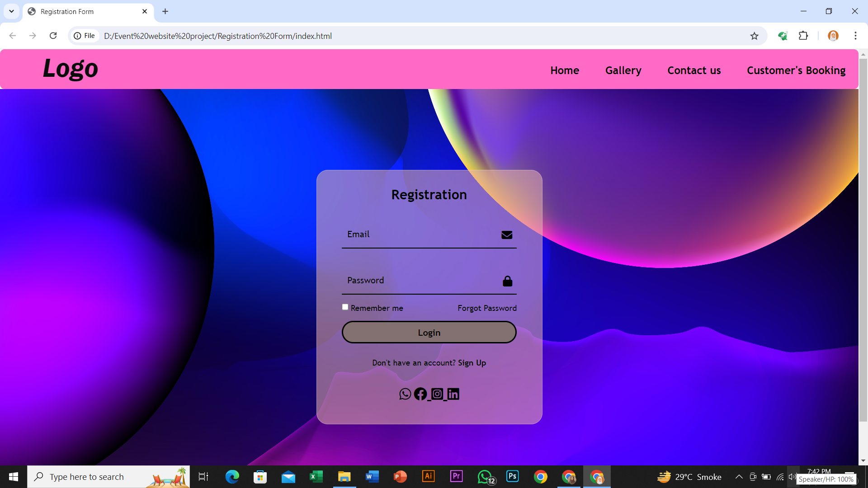Click the lock icon in Password field
This screenshot has height=488, width=868.
(507, 281)
